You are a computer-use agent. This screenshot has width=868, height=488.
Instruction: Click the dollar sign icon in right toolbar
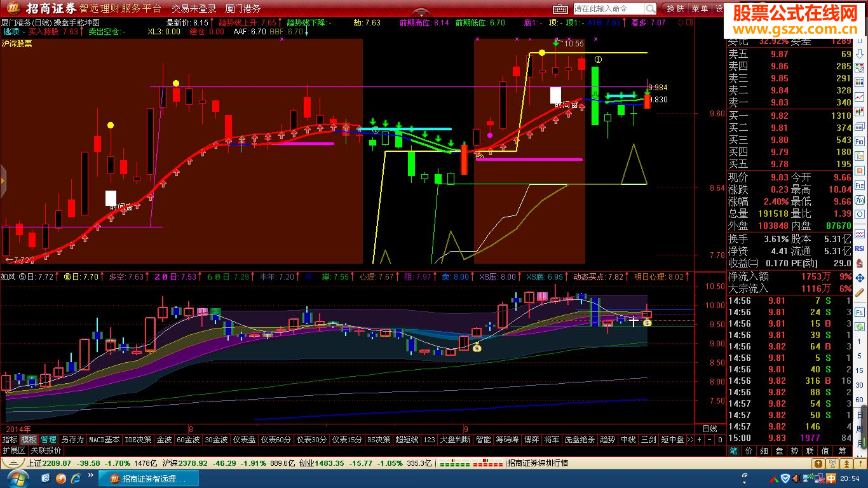pyautogui.click(x=860, y=262)
